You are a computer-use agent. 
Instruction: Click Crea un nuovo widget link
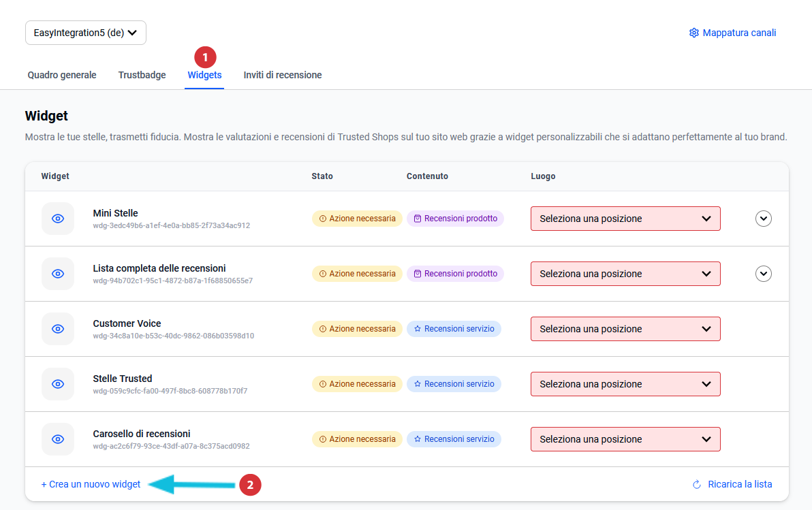91,485
